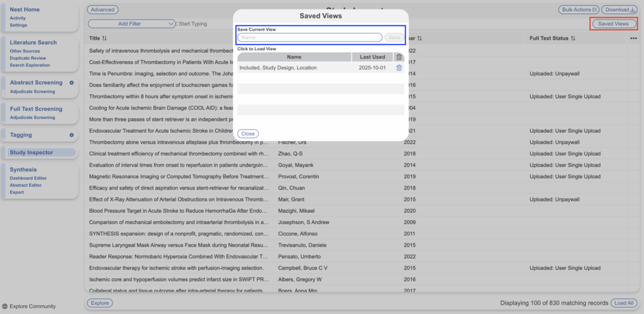Open Tagging configuration gear icon
Viewport: 644px width, 314px height.
point(72,135)
